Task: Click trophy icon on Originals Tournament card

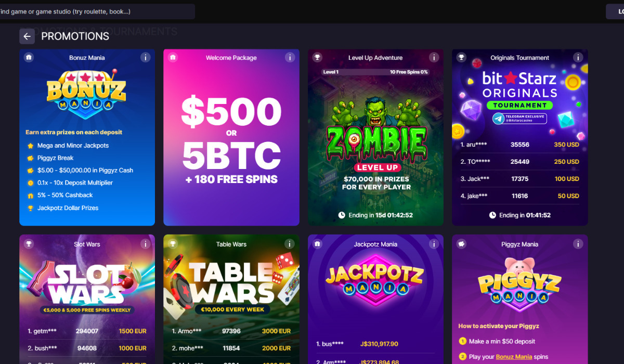Action: tap(462, 57)
